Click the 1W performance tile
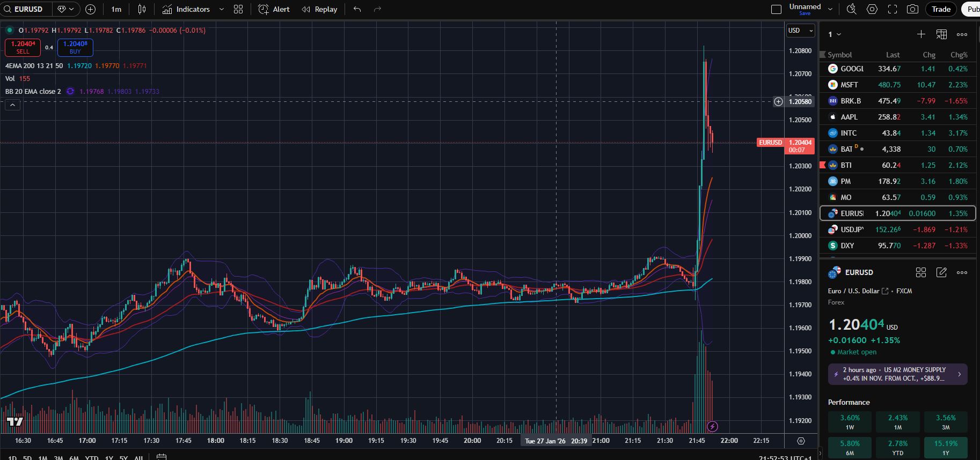The image size is (980, 460). click(x=850, y=422)
